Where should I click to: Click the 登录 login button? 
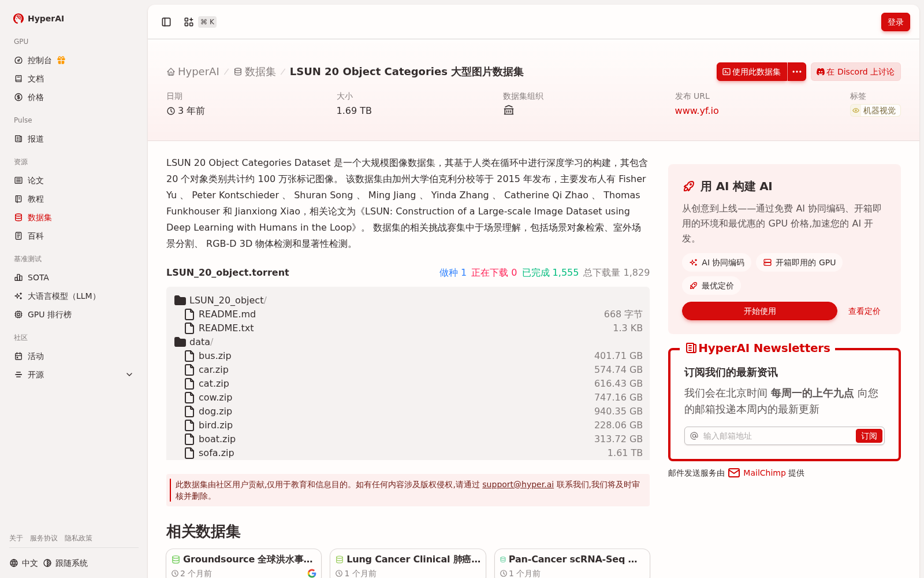click(x=895, y=22)
